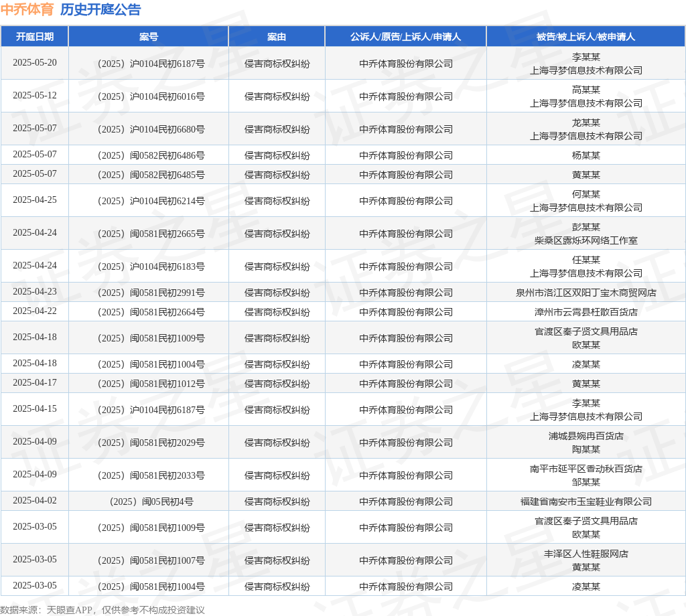This screenshot has width=686, height=616.
Task: Click the date cell 2025-04-22
Action: (35, 311)
